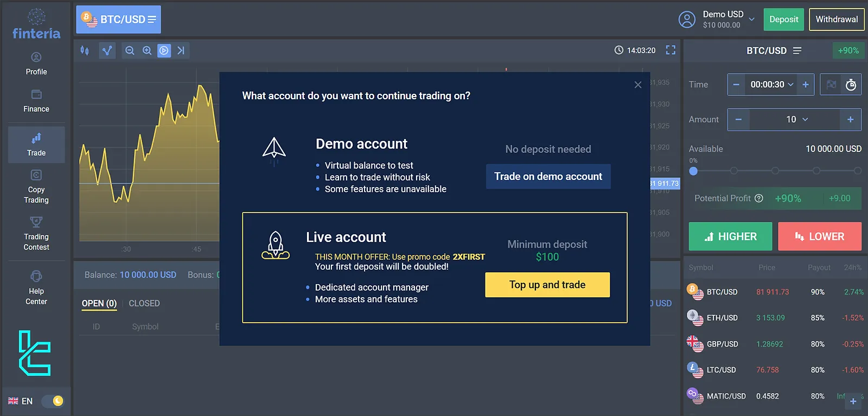Open the EN language selector

[x=21, y=401]
